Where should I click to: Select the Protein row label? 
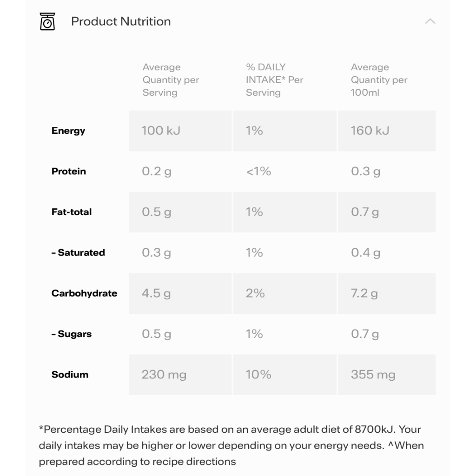pyautogui.click(x=69, y=171)
